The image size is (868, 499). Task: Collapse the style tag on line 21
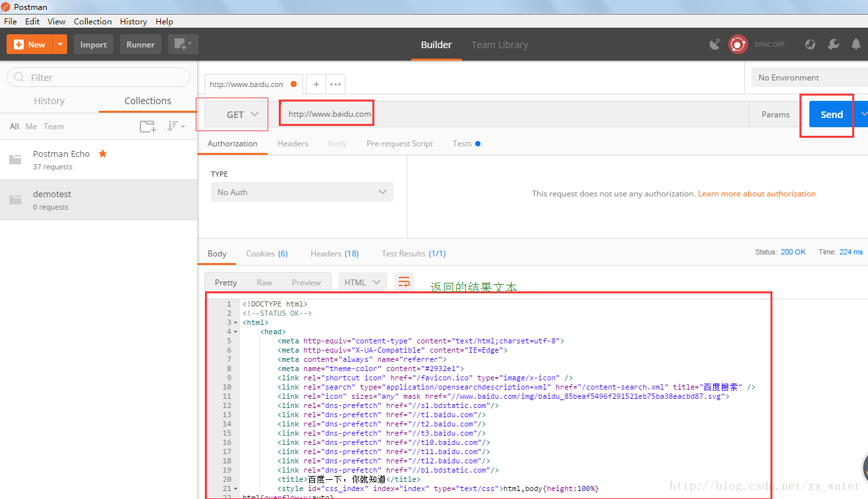tap(236, 489)
